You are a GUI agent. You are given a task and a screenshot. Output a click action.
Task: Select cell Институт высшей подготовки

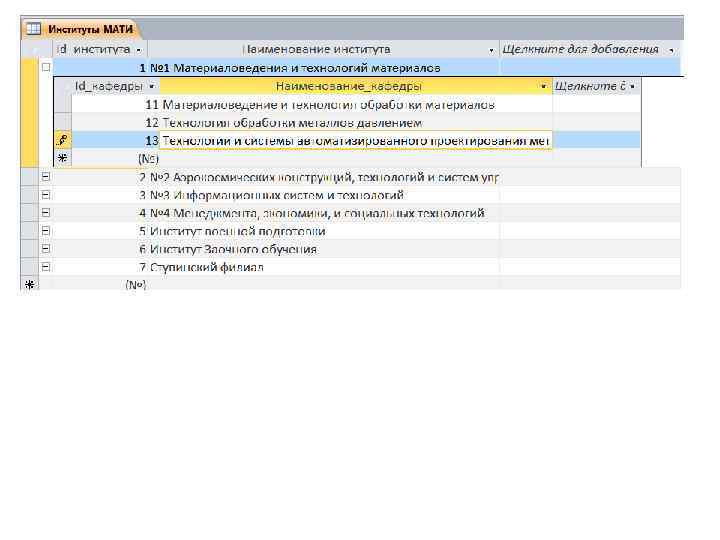tap(323, 231)
